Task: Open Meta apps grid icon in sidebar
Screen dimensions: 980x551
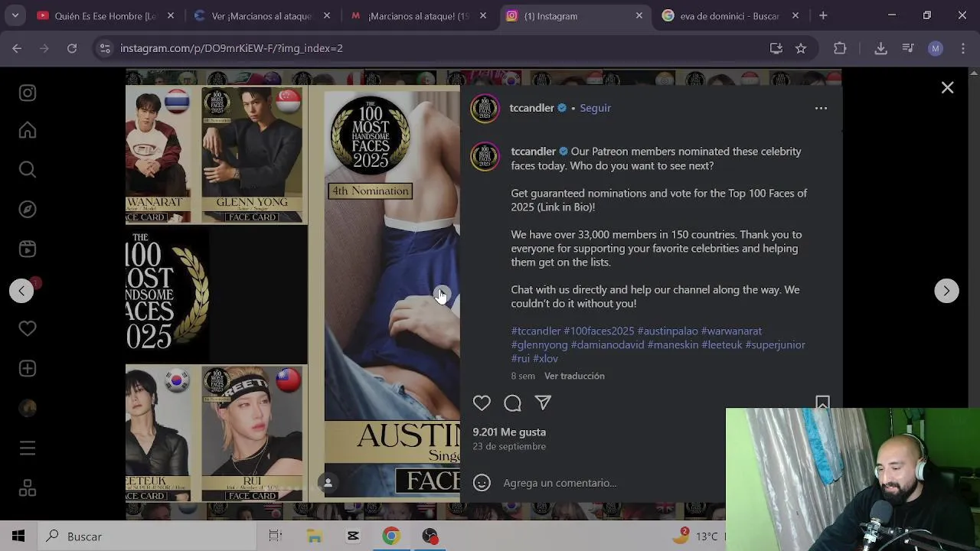Action: click(x=28, y=487)
